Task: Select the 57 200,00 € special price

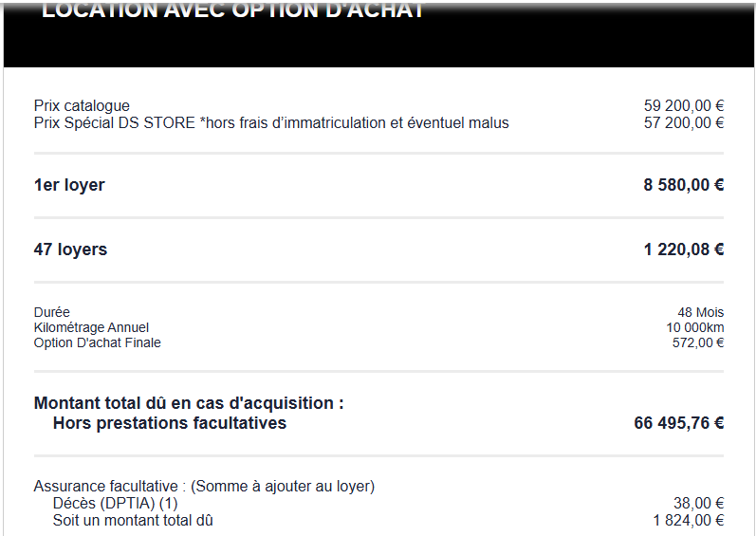Action: tap(683, 123)
